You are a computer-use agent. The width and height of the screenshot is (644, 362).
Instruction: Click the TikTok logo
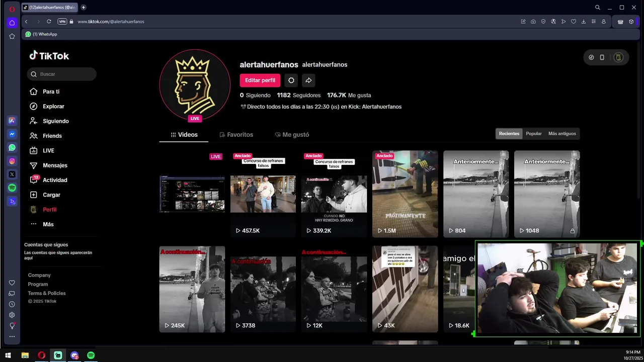49,56
